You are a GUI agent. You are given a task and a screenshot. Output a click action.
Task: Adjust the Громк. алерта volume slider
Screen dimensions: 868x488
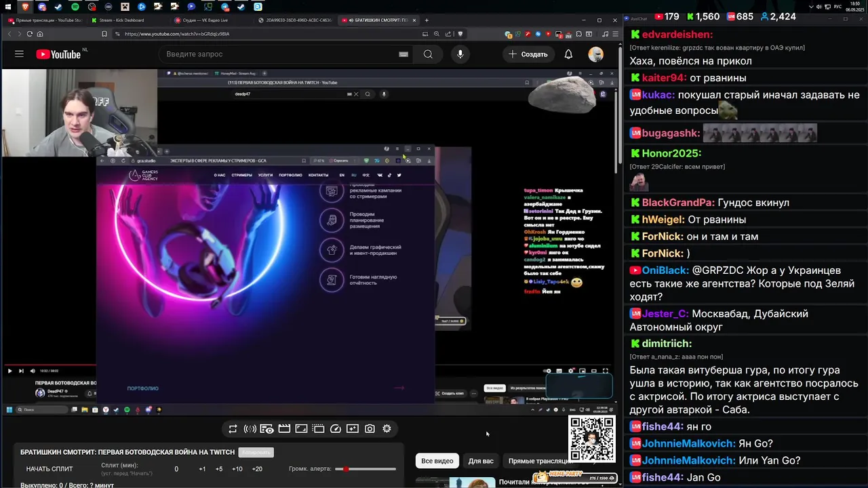click(x=366, y=469)
